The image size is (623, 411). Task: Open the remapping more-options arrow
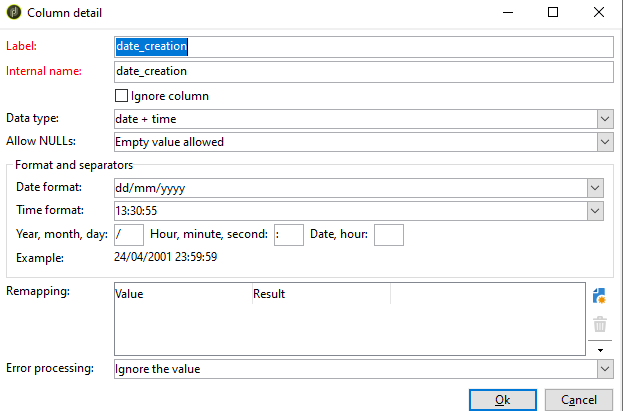600,349
